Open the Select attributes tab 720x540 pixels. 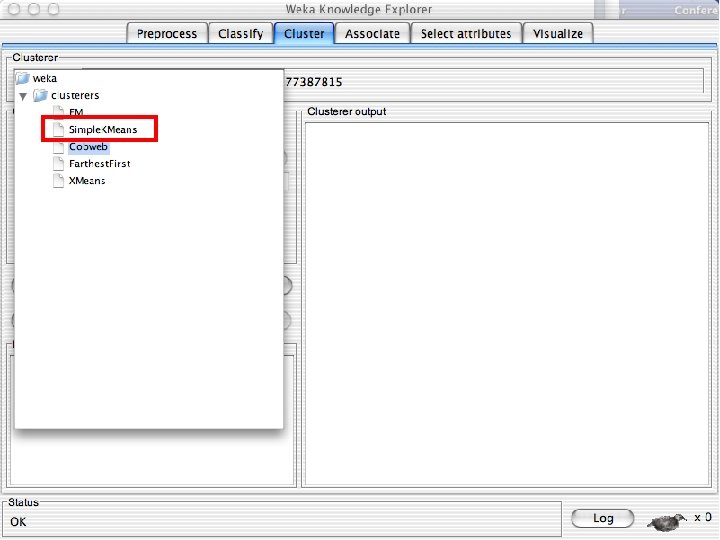(x=466, y=34)
